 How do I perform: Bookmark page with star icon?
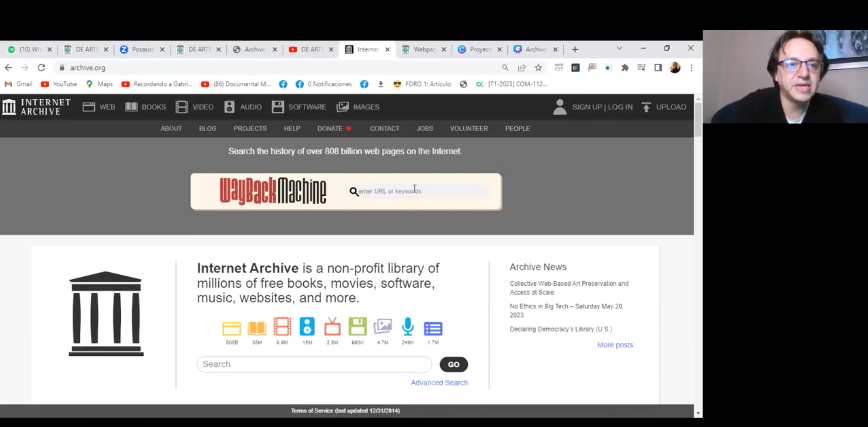pos(538,68)
